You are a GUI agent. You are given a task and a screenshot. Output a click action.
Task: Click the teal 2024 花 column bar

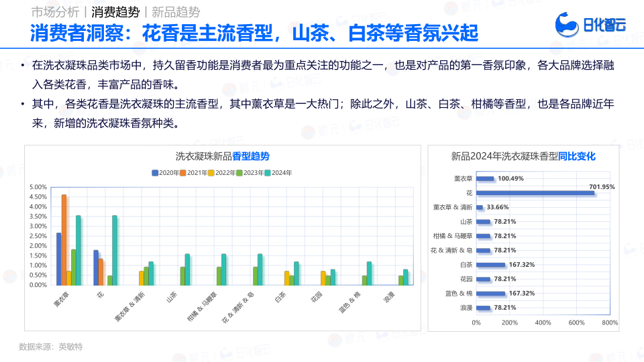[115, 250]
